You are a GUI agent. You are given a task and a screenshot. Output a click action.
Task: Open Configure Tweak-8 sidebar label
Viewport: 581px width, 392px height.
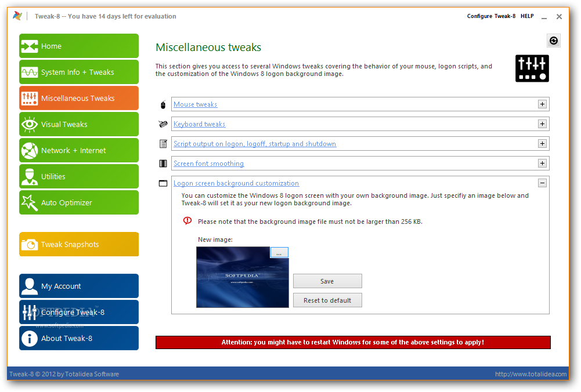73,313
